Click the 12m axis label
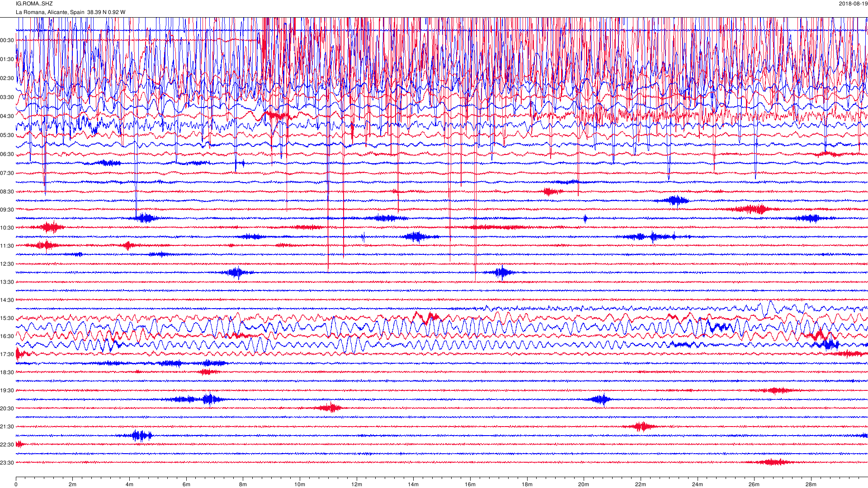868x488 pixels. tap(357, 484)
